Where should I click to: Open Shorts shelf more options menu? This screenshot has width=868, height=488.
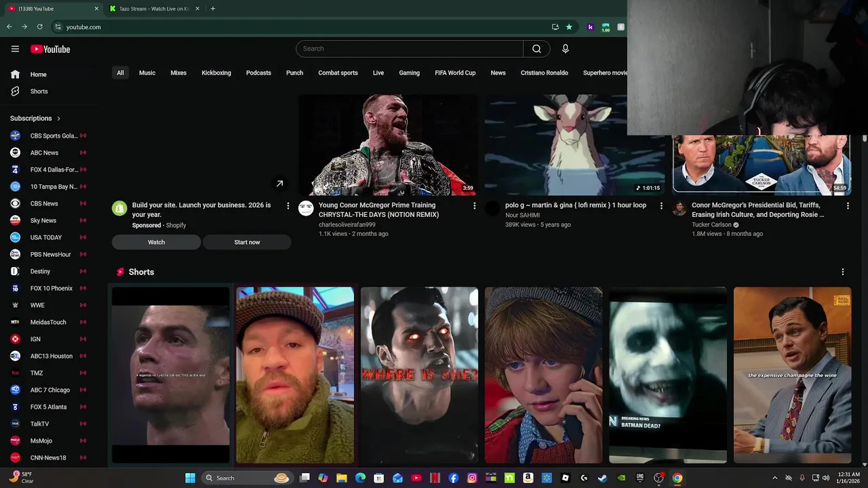coord(842,272)
